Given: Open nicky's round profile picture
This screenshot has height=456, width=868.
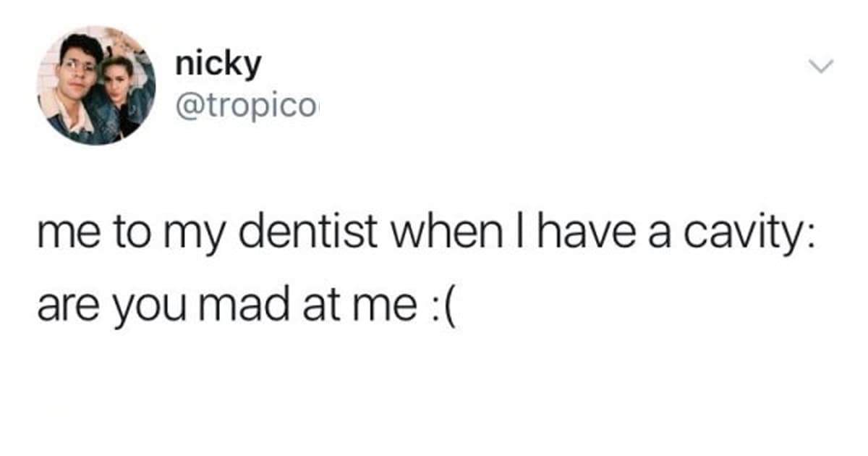Looking at the screenshot, I should pyautogui.click(x=96, y=85).
